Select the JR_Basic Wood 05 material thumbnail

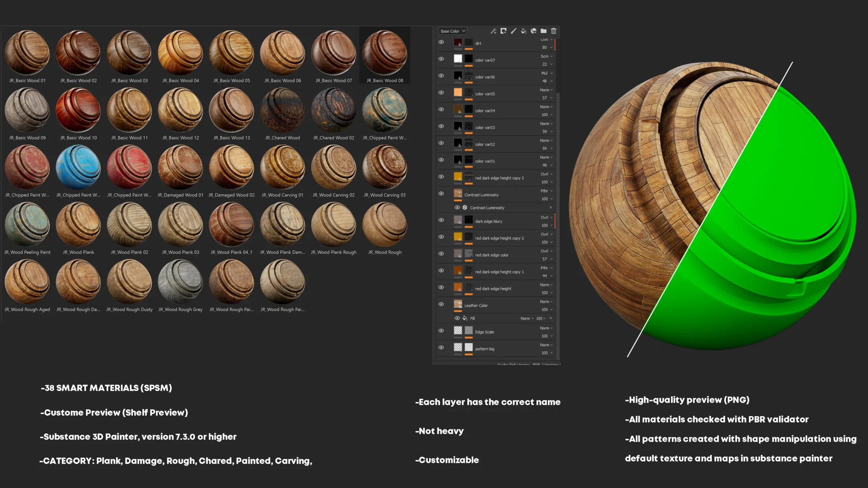pos(232,53)
